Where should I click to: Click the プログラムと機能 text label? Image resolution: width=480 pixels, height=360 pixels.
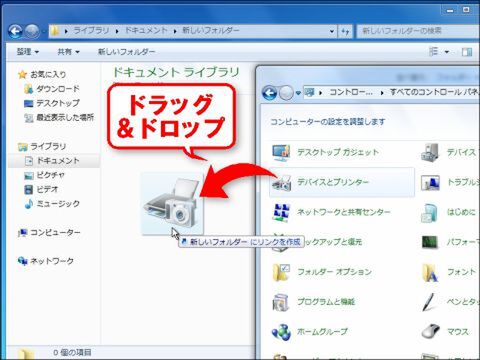(326, 302)
